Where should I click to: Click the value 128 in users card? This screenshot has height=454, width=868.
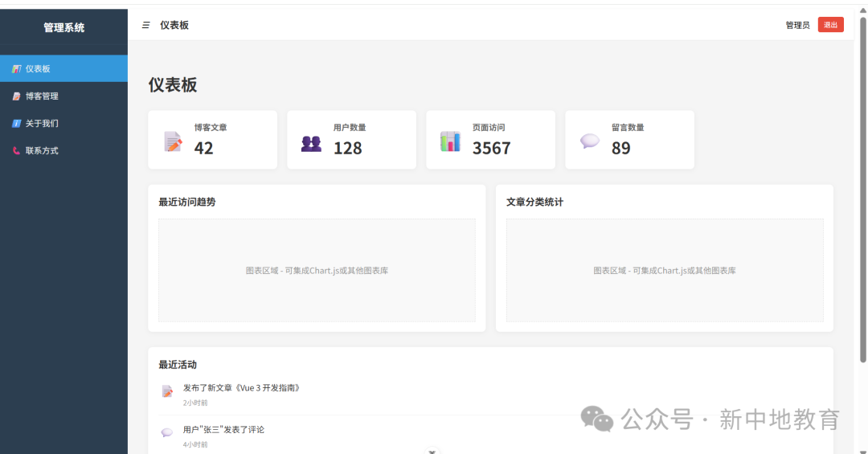click(348, 148)
